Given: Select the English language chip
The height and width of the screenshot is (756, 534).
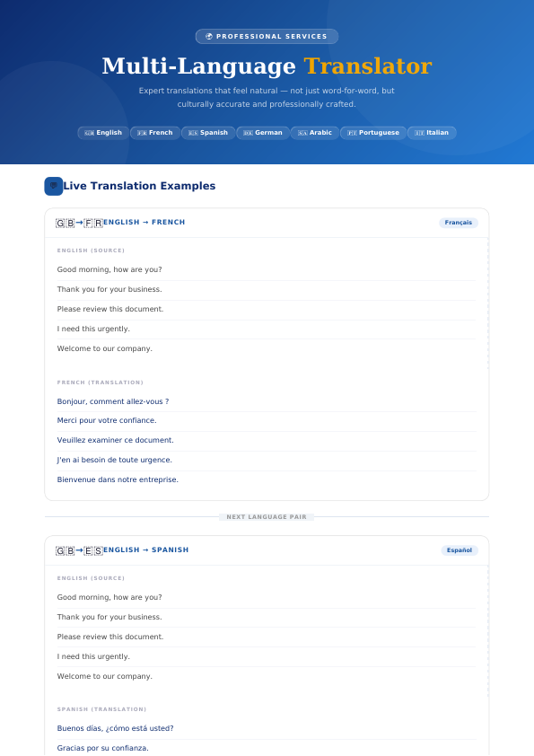Looking at the screenshot, I should 103,133.
